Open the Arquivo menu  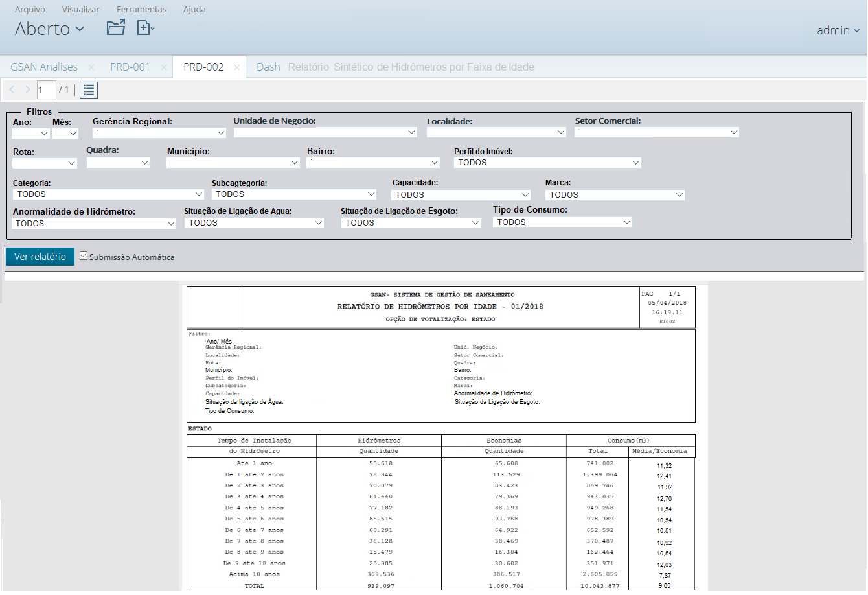point(30,9)
